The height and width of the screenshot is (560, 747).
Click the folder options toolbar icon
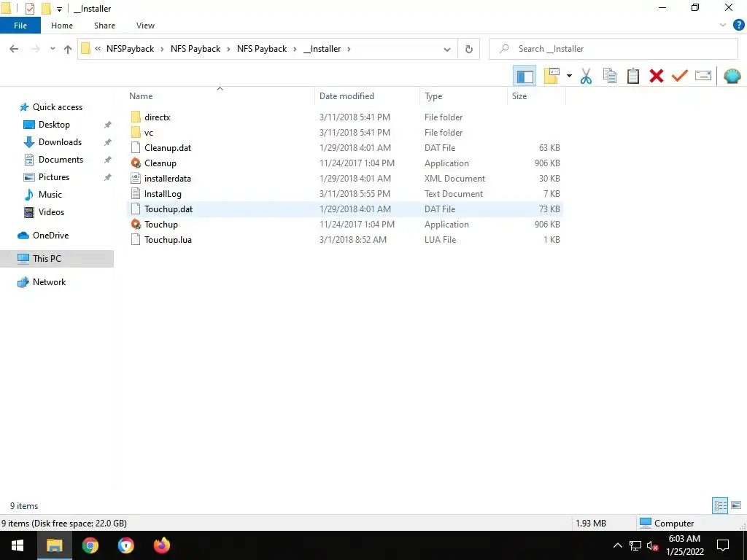(x=551, y=76)
